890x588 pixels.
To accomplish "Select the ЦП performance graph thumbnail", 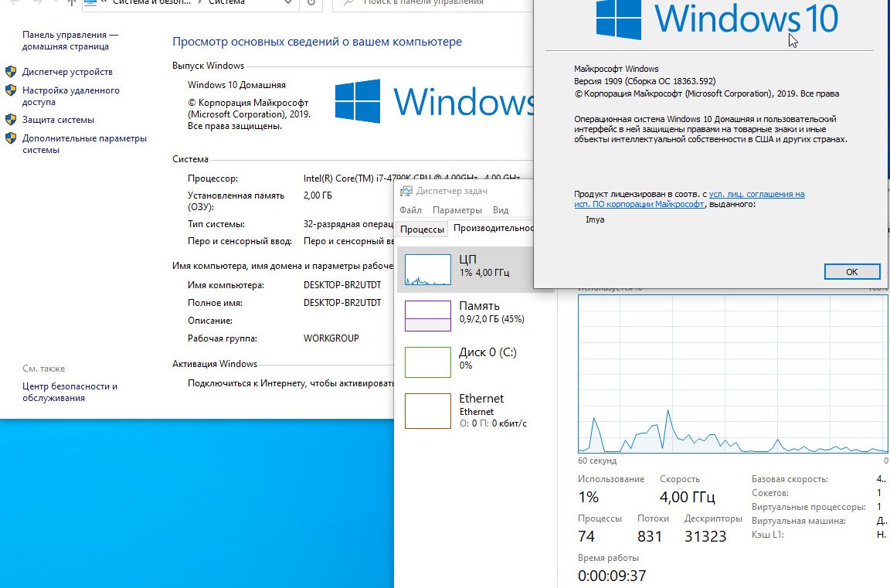I will [428, 270].
